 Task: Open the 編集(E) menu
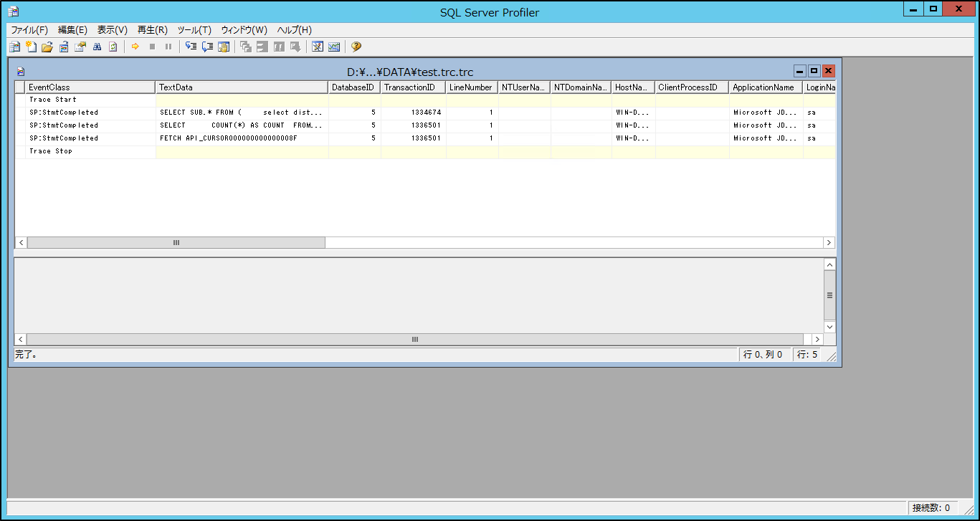72,30
